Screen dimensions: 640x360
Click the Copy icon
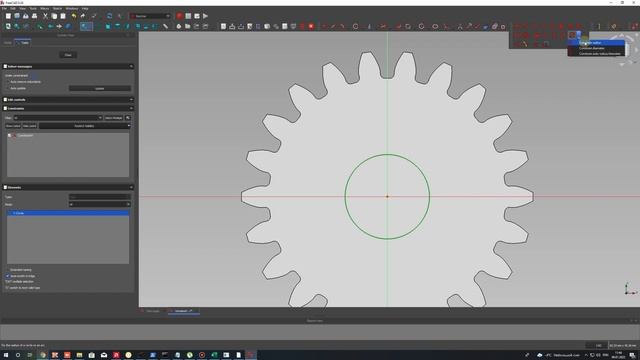(54, 16)
